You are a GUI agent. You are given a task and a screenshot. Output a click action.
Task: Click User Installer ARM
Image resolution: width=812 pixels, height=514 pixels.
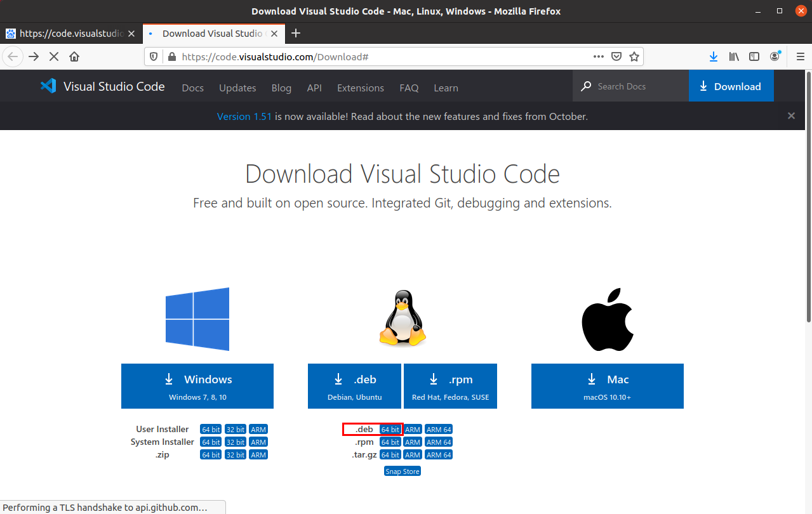tap(258, 430)
